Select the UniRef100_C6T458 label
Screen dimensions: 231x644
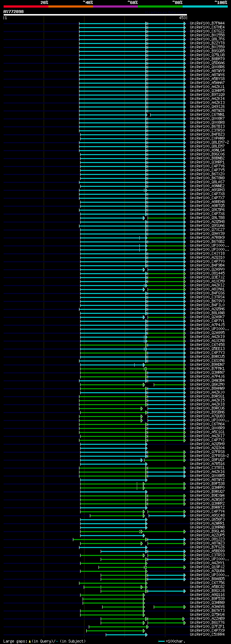pos(207,345)
